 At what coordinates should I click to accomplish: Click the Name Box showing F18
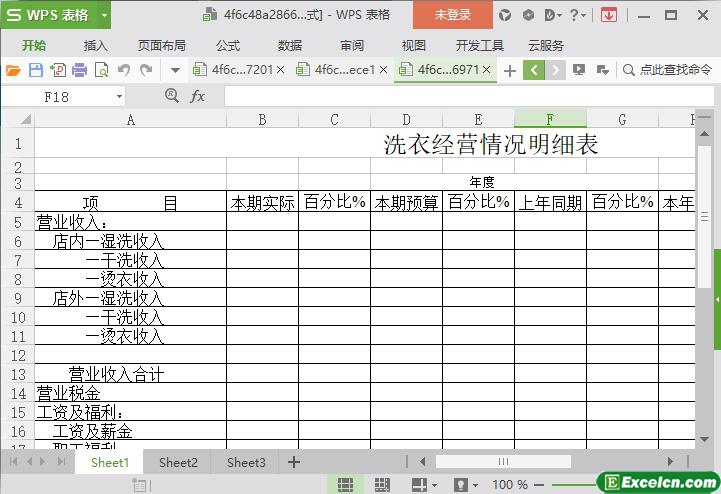pos(57,97)
